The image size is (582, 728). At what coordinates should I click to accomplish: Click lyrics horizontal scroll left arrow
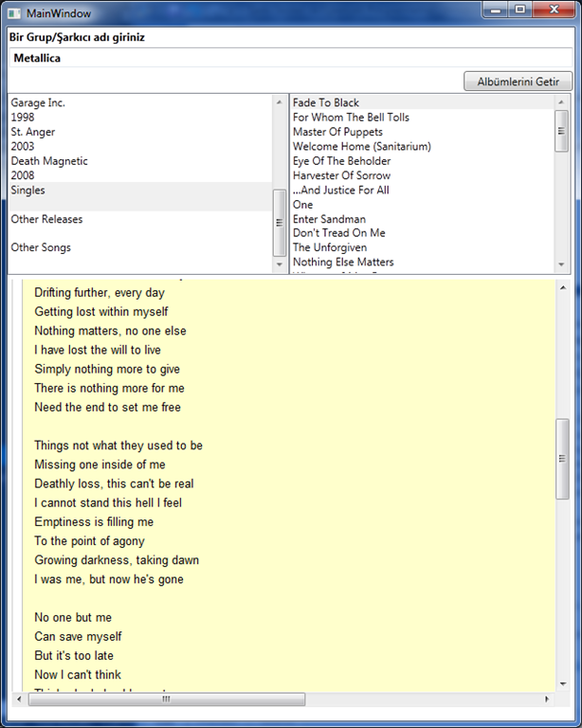coord(19,699)
